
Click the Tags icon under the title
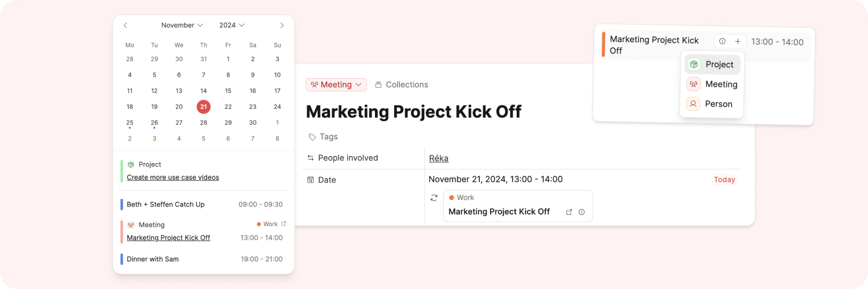[312, 137]
